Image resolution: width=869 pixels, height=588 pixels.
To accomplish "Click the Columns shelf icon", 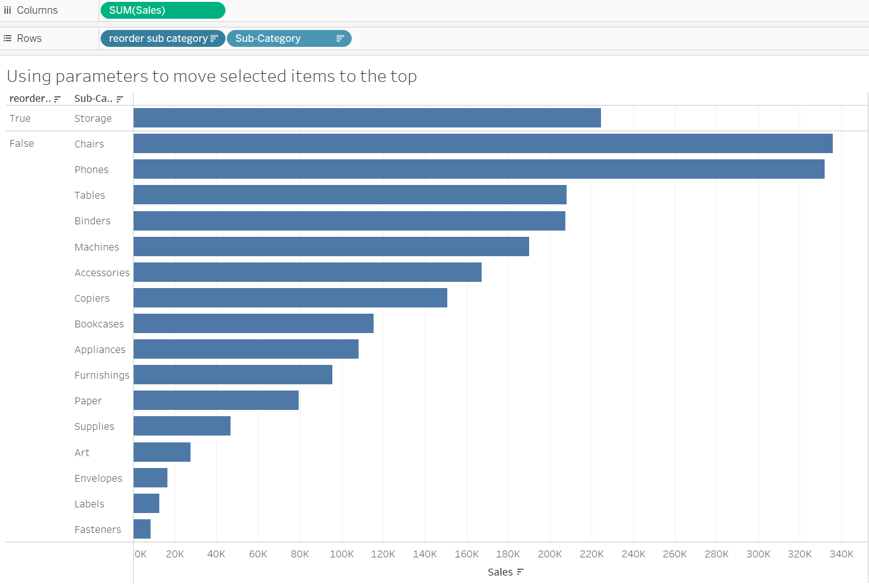I will (7, 10).
